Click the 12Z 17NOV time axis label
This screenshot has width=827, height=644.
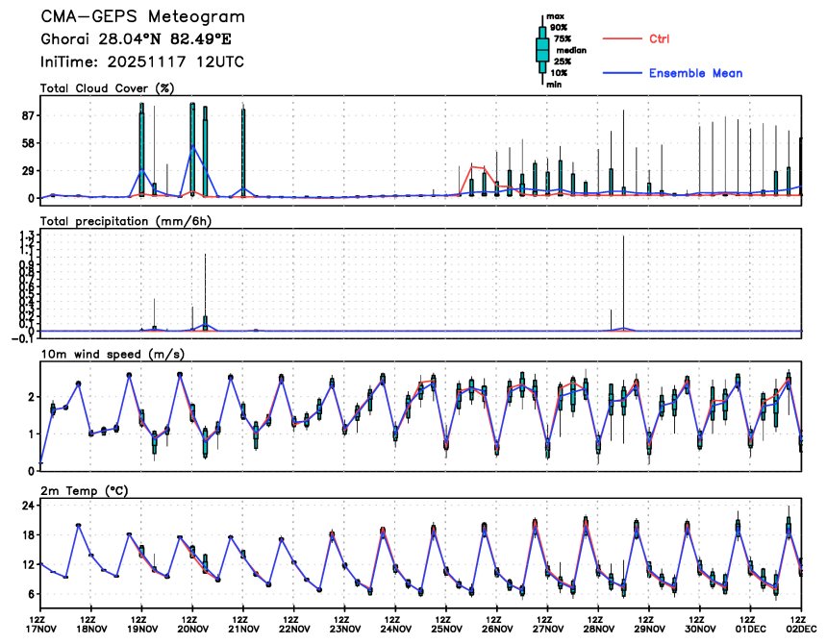pyautogui.click(x=38, y=626)
